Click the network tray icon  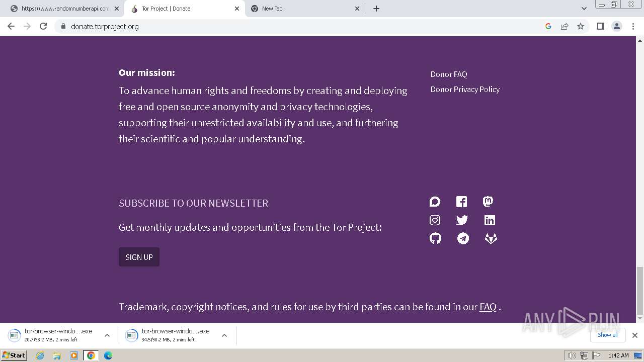[x=584, y=355]
